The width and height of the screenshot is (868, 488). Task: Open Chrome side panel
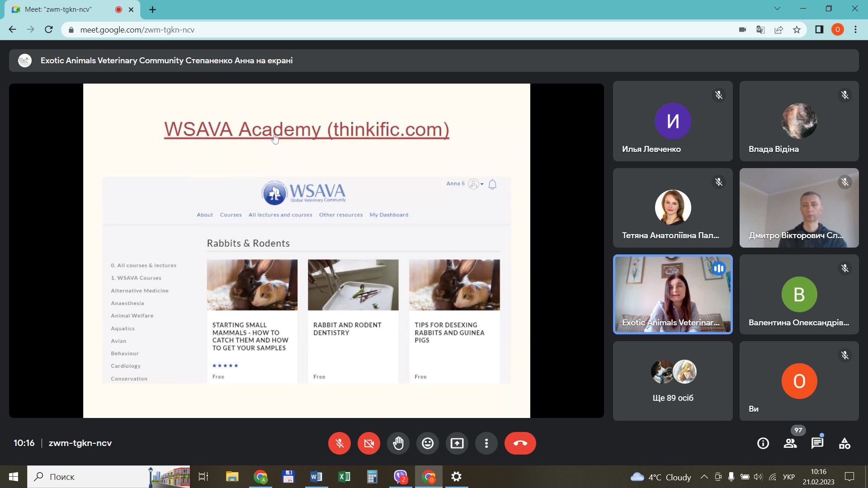click(819, 30)
